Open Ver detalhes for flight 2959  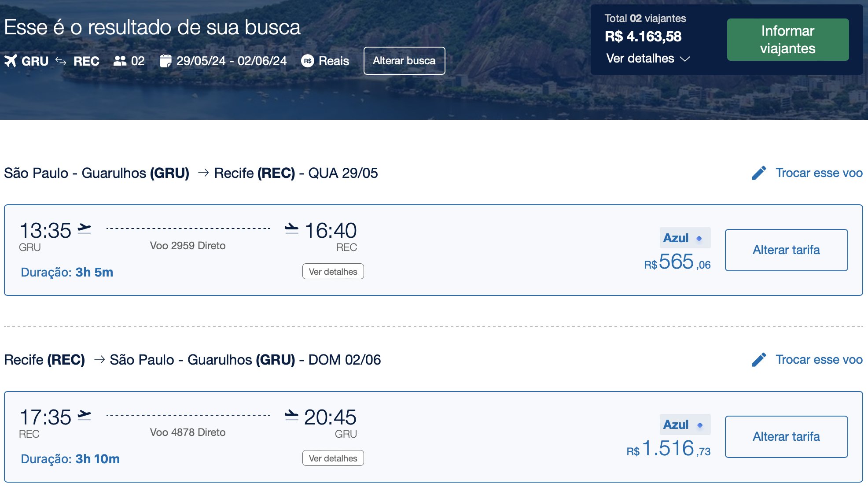click(x=333, y=271)
